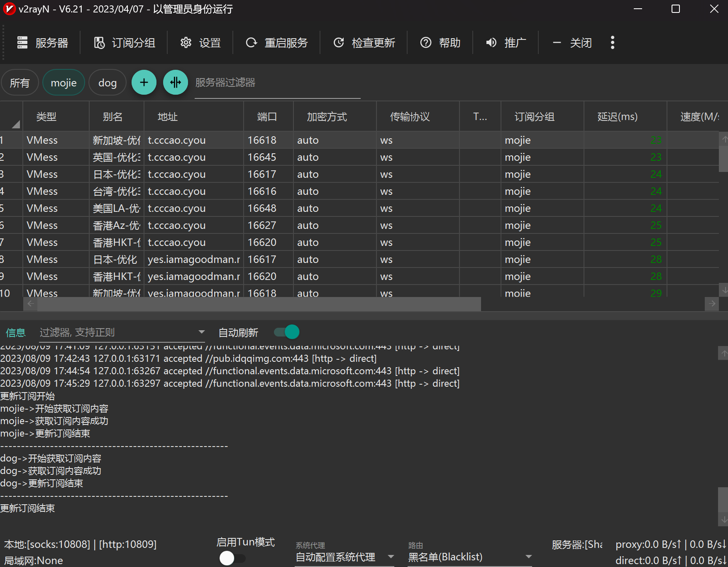728x567 pixels.
Task: Click the port 16648 cell
Action: point(269,208)
